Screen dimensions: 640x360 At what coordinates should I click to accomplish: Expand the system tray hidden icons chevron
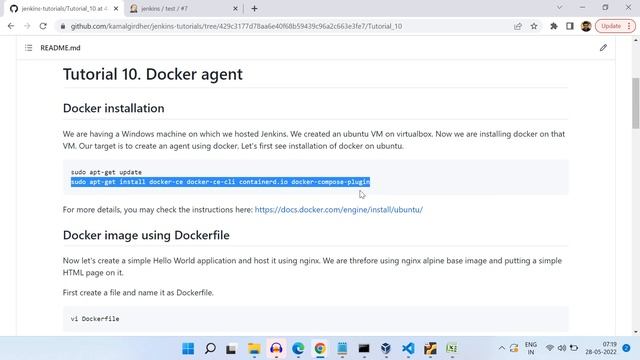[x=502, y=348]
